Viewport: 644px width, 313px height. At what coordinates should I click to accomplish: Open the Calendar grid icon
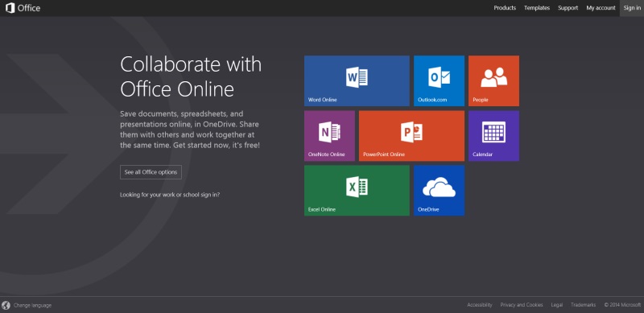coord(493,132)
